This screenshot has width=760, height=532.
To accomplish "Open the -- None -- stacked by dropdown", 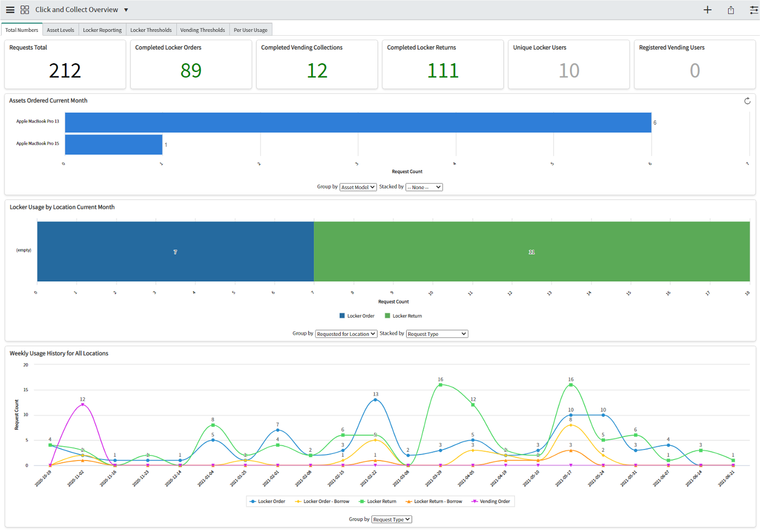I will [x=424, y=187].
